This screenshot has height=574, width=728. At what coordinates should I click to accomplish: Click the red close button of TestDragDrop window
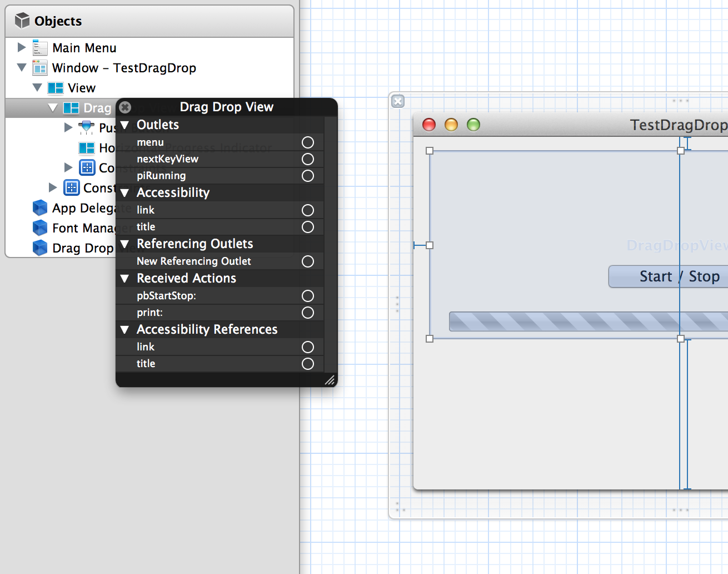[429, 125]
